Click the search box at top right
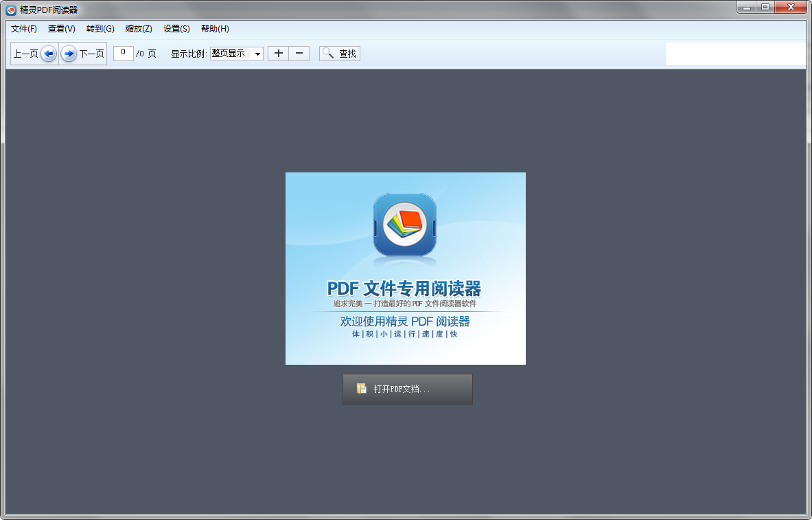812x520 pixels. 736,53
